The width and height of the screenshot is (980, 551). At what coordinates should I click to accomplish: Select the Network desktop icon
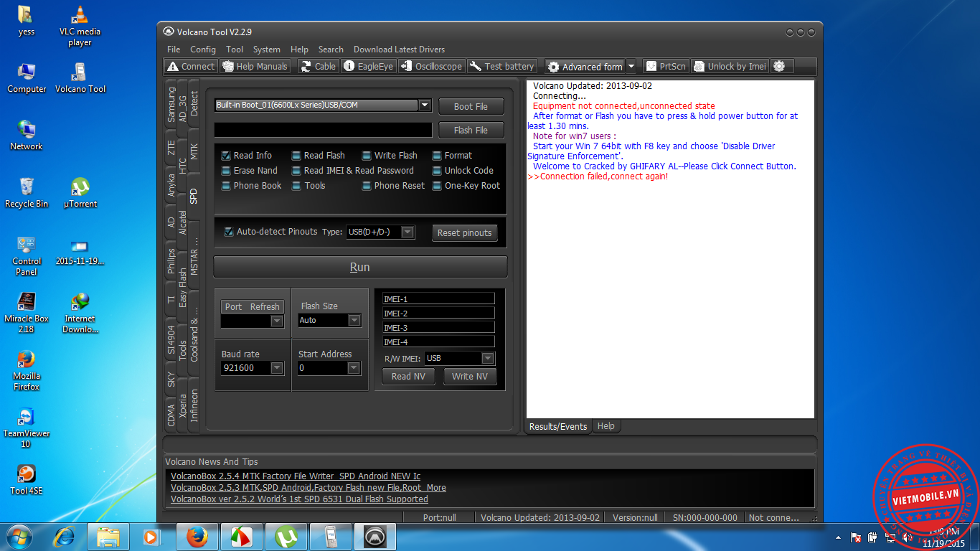pyautogui.click(x=27, y=136)
